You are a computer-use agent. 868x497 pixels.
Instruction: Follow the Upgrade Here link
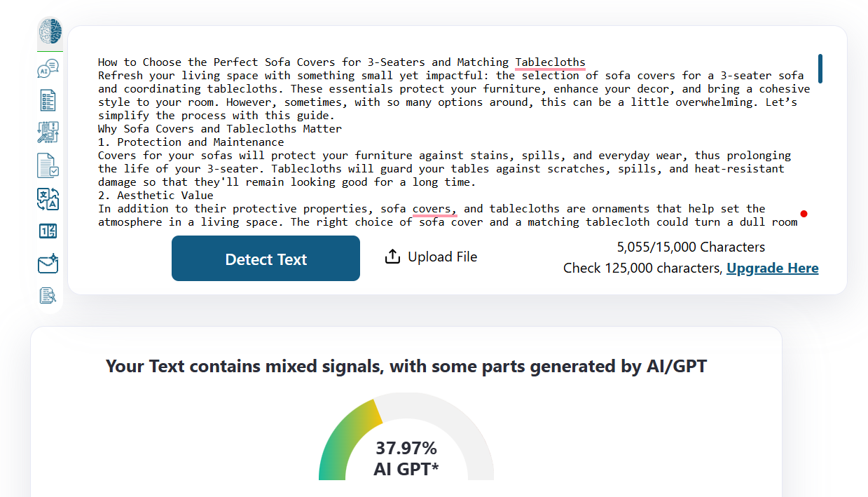(x=772, y=268)
